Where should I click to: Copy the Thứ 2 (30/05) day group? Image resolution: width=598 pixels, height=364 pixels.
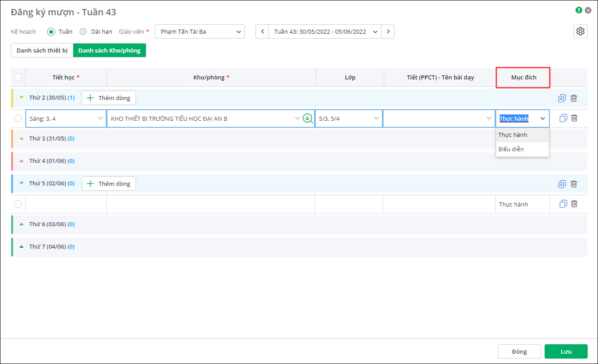coord(562,98)
